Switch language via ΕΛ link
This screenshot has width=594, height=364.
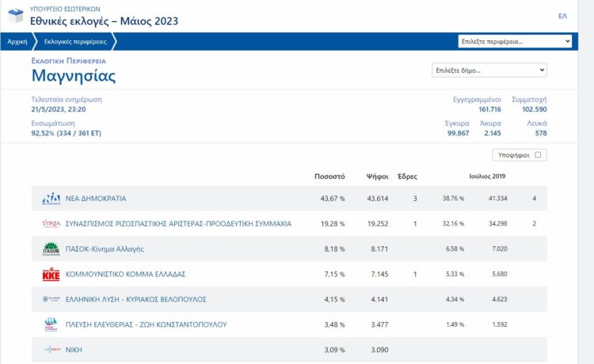(562, 16)
